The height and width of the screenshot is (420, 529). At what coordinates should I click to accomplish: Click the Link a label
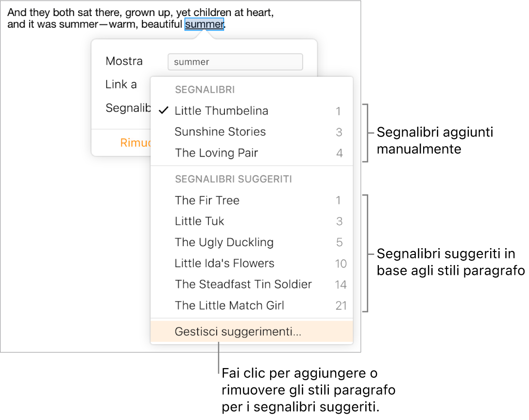pyautogui.click(x=121, y=84)
